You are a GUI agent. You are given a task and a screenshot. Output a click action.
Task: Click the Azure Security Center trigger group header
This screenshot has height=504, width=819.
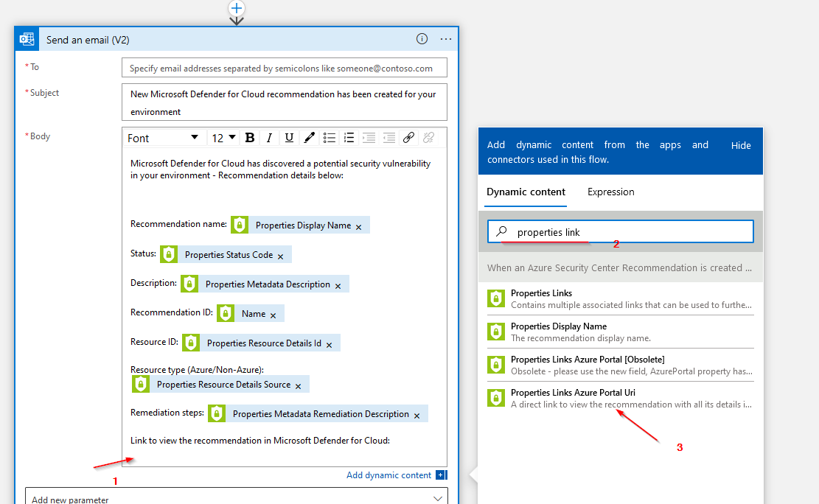[x=621, y=267]
